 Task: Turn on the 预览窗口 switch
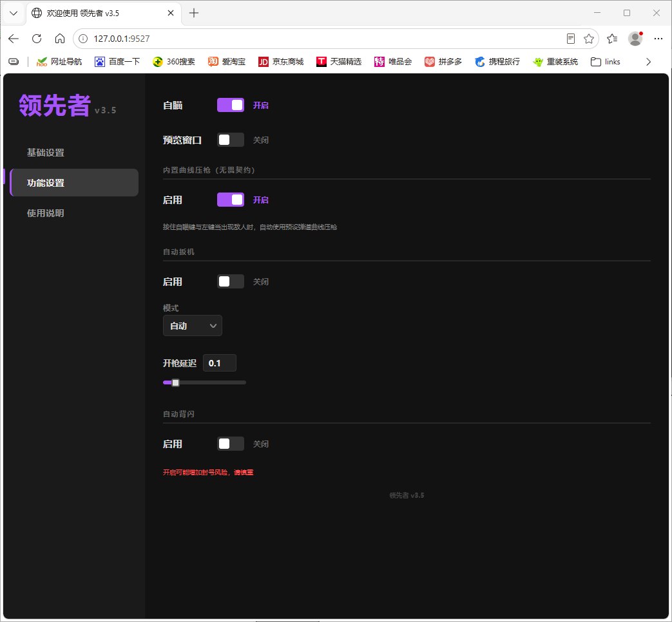click(x=231, y=140)
